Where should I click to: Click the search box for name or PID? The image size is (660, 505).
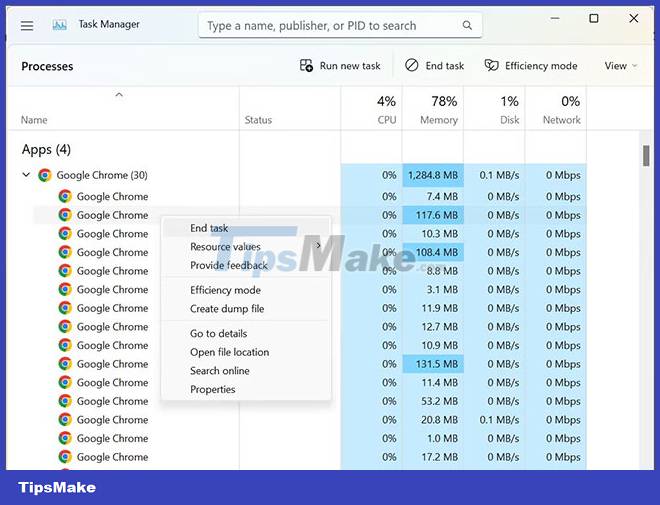340,26
